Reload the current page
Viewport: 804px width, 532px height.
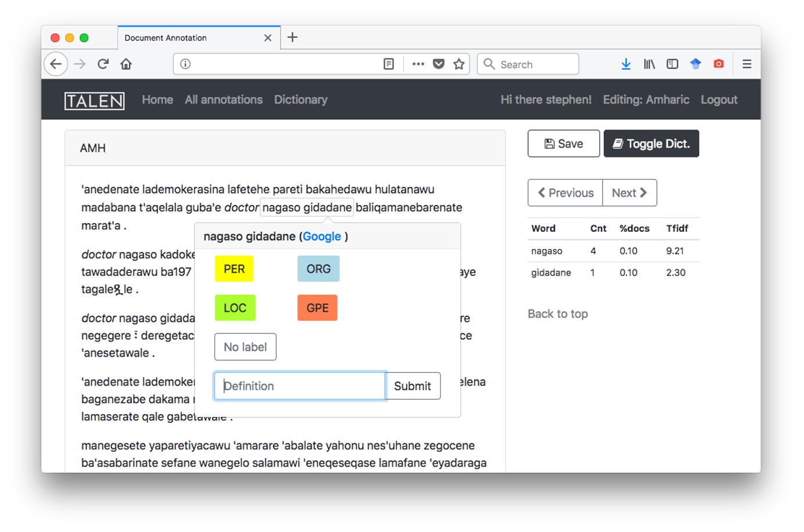point(103,64)
